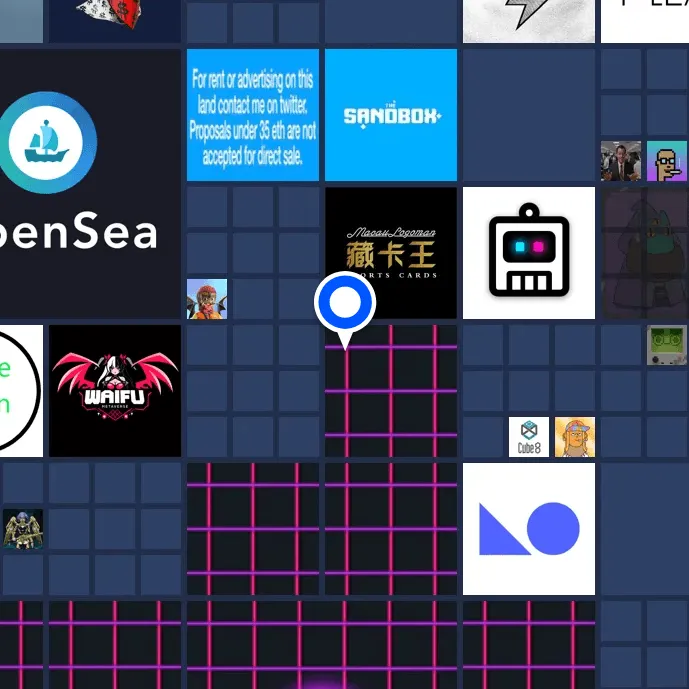The height and width of the screenshot is (689, 689).
Task: Open the winged orange-haired character parcel
Action: [207, 299]
